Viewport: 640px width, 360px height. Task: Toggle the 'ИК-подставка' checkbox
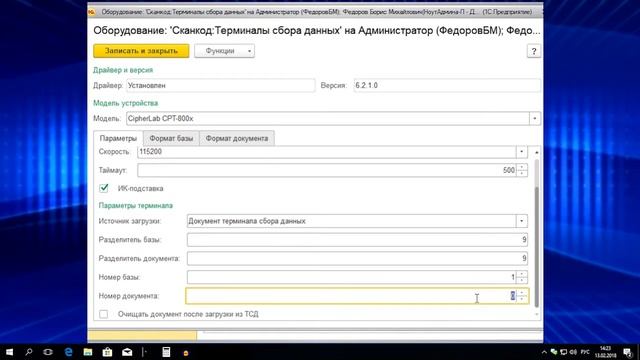(104, 188)
